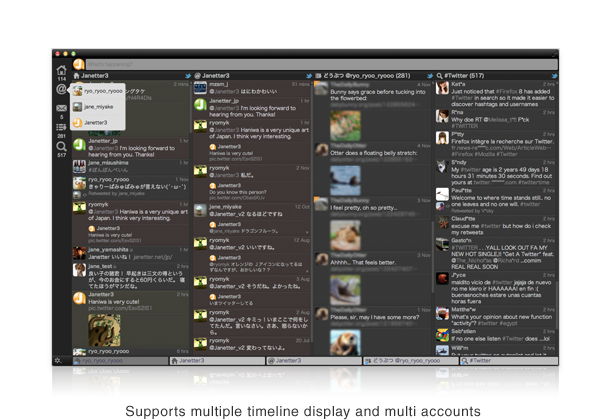
Task: Click jane_mizushima avatar in home column
Action: pyautogui.click(x=79, y=166)
